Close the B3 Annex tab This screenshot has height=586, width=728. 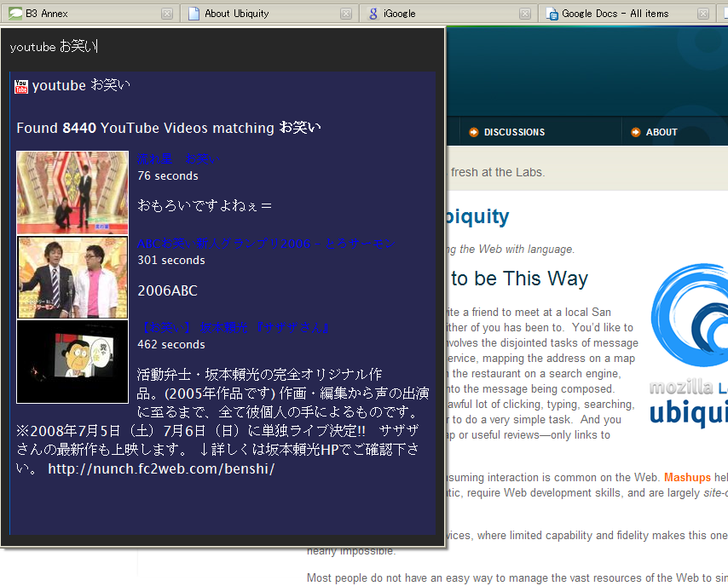click(167, 14)
